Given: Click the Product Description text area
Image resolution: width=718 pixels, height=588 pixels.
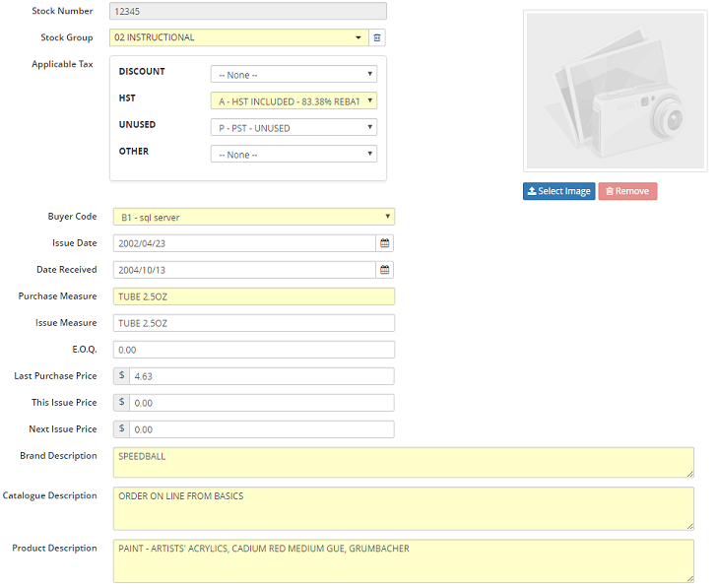Looking at the screenshot, I should point(404,560).
